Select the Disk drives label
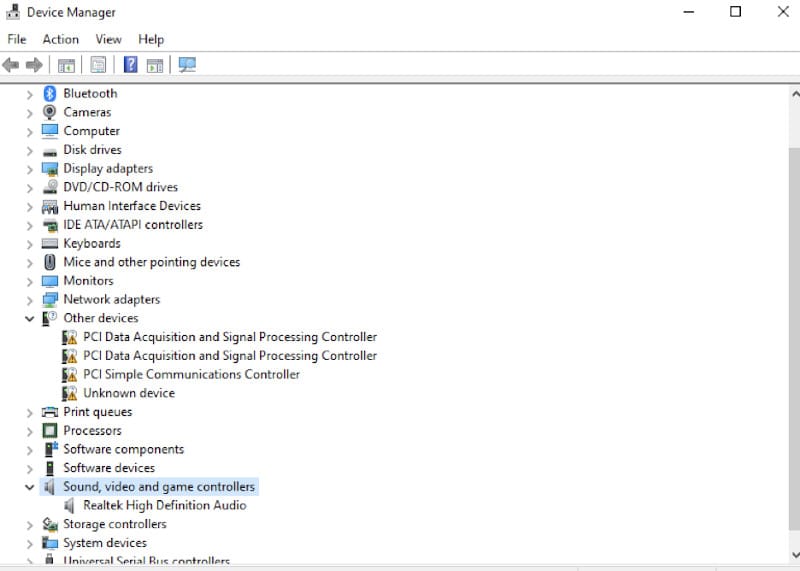 point(92,150)
